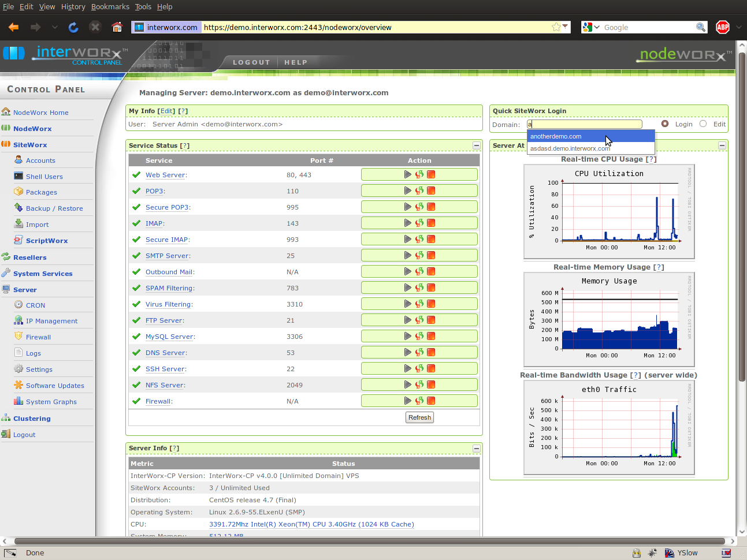Collapse the Server Info panel
Image resolution: width=747 pixels, height=560 pixels.
pos(477,448)
